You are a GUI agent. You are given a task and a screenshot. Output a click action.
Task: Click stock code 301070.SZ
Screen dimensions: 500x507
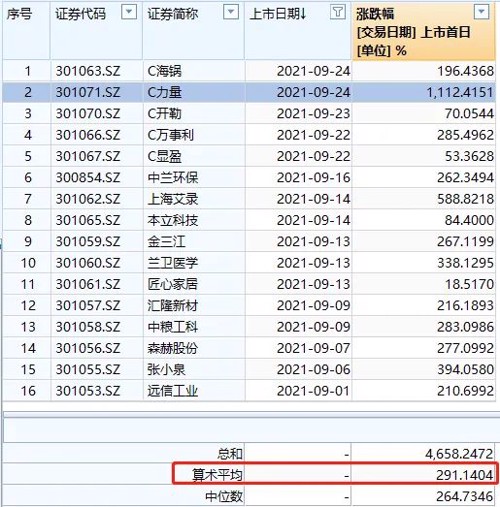(88, 114)
